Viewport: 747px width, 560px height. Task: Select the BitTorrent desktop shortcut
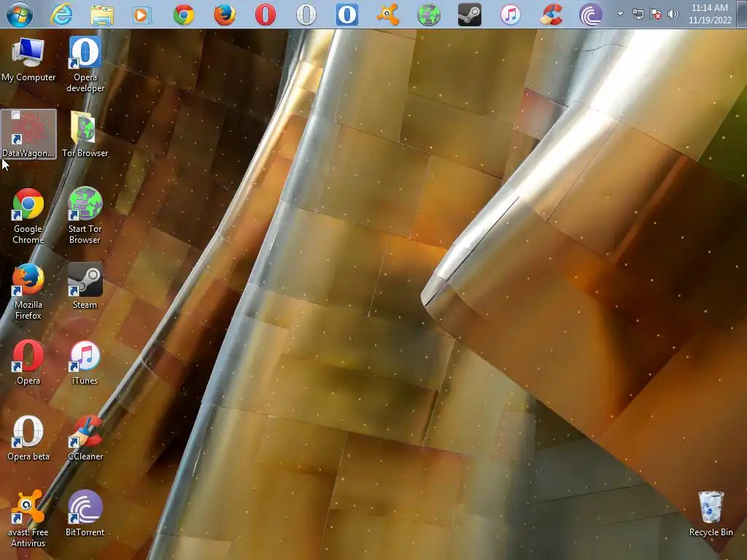pyautogui.click(x=85, y=513)
